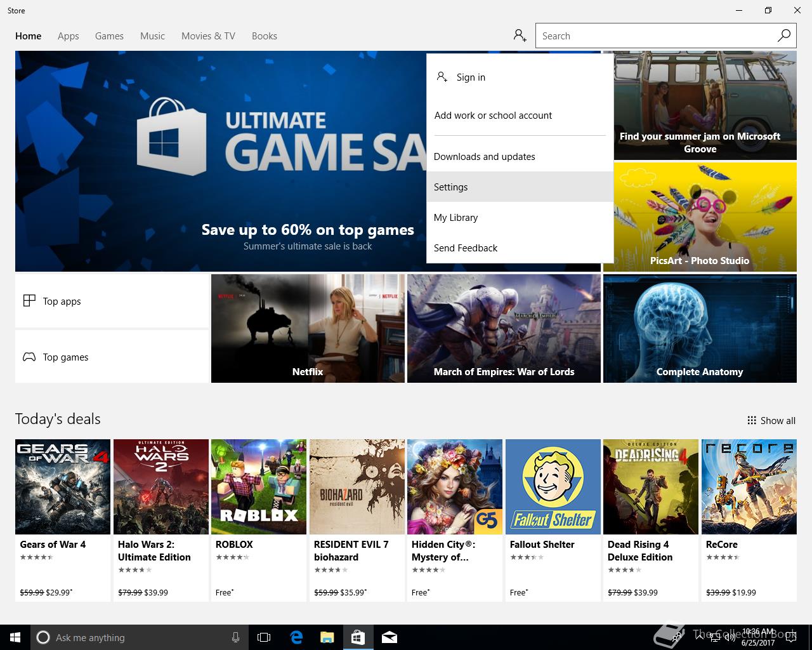Open Settings from the account menu
Viewport: 812px width, 650px height.
coord(520,187)
